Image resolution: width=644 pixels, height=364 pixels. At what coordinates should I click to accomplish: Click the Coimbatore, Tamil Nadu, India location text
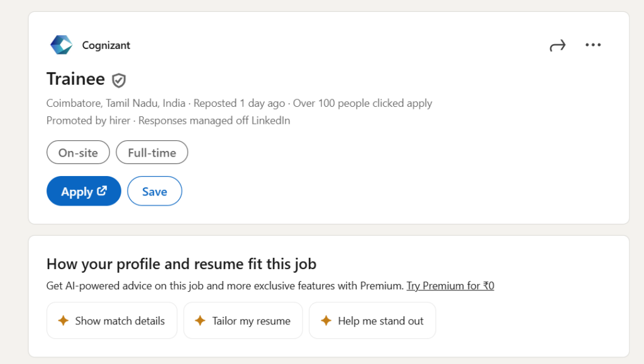[x=116, y=103]
